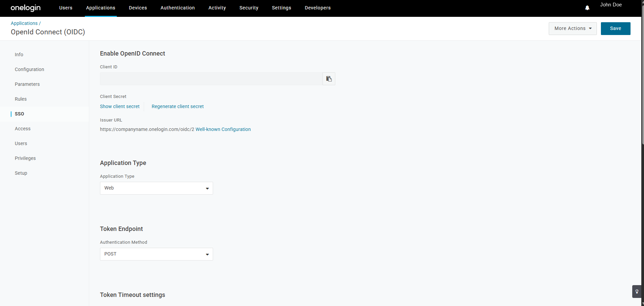Open the Well-known Configuration link

pyautogui.click(x=223, y=129)
